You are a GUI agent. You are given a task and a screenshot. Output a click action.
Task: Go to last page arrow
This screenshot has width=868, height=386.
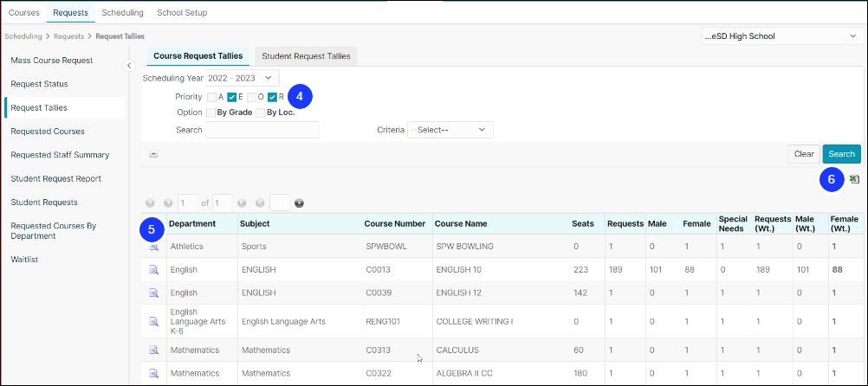coord(260,203)
